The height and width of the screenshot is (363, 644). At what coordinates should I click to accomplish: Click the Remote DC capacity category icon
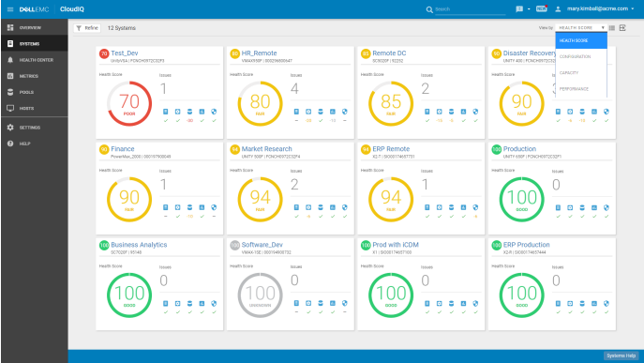(x=452, y=112)
